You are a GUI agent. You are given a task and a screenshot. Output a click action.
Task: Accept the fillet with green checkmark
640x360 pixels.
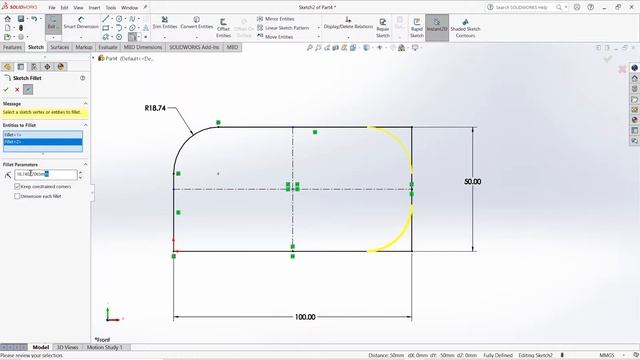click(6, 89)
